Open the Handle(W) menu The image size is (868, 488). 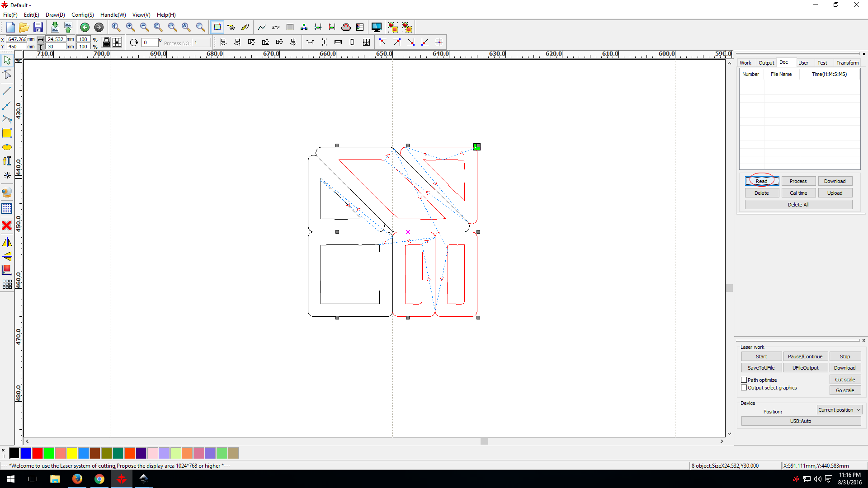[113, 15]
